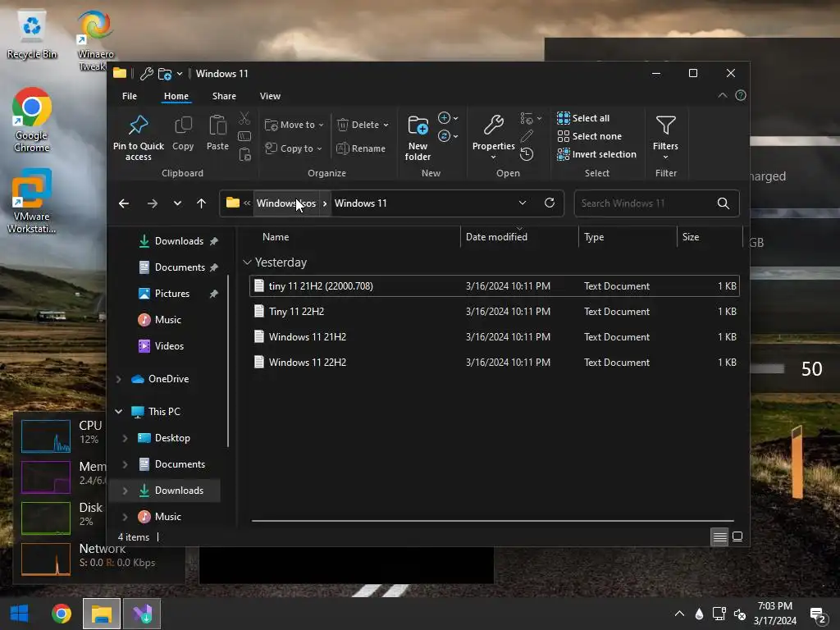Open the File menu

129,96
